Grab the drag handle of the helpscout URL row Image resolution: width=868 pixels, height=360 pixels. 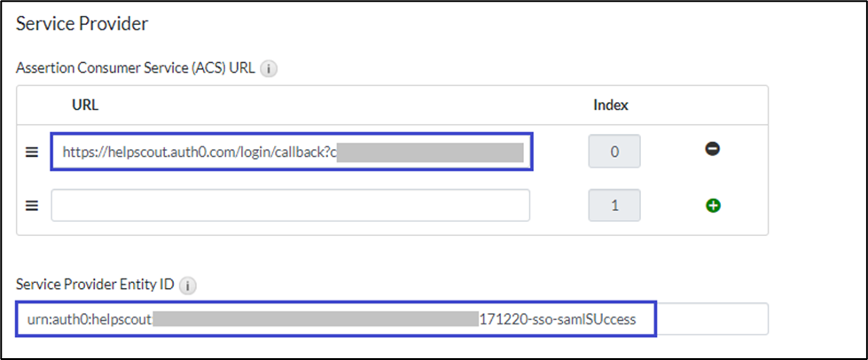click(x=32, y=152)
